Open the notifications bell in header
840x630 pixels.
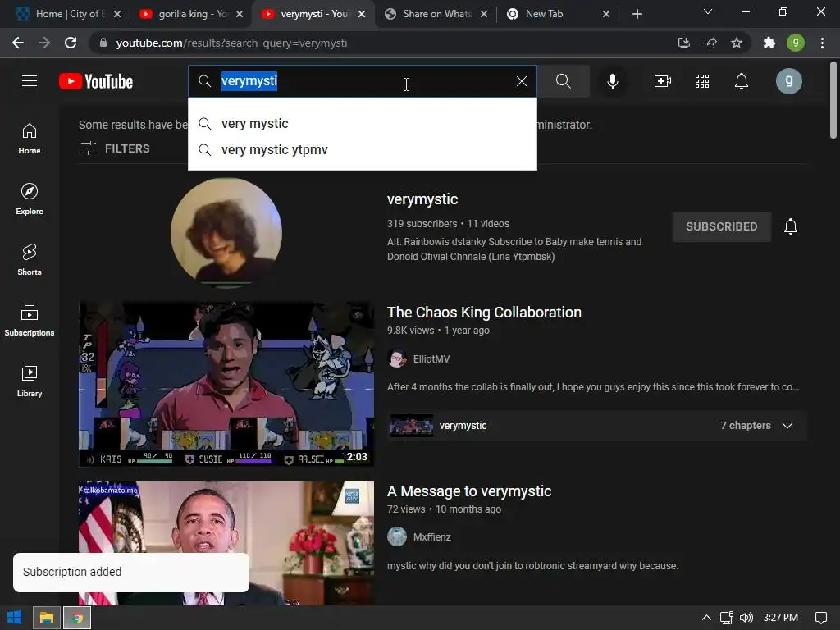coord(742,81)
